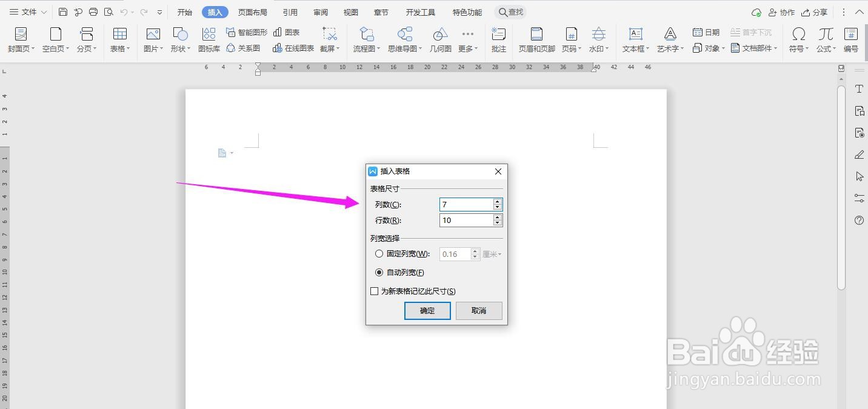Open the Search (查找) box
The width and height of the screenshot is (868, 409).
[x=510, y=12]
